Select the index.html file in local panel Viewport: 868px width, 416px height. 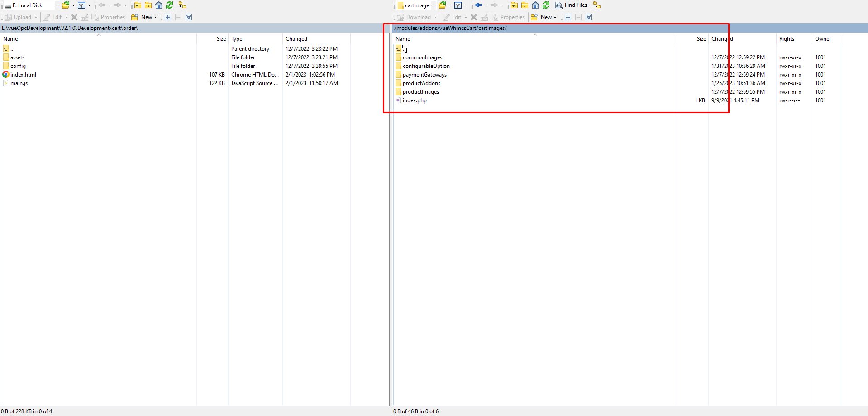click(24, 75)
